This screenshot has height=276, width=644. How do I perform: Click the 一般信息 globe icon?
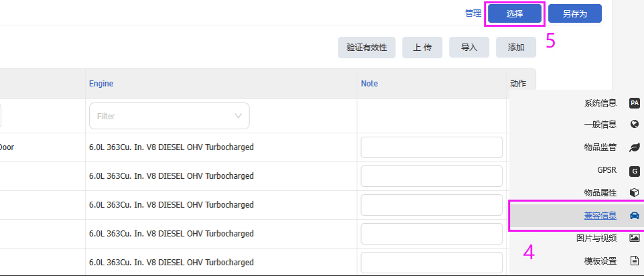tap(635, 124)
